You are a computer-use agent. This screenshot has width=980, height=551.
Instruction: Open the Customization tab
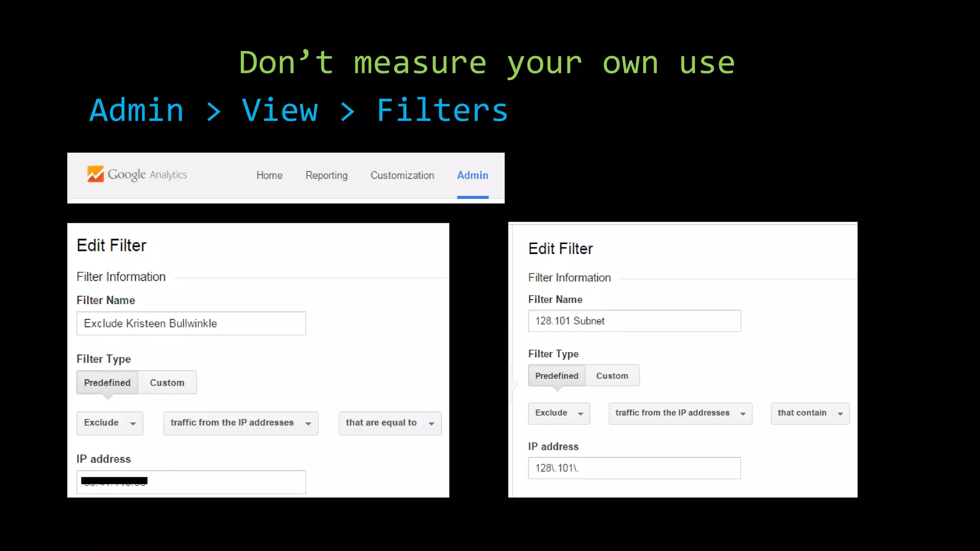pos(402,176)
